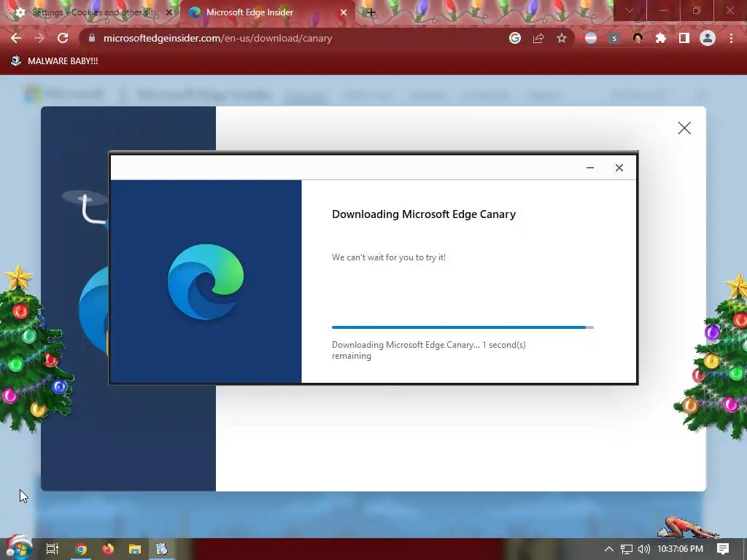Open a new browser tab
The image size is (747, 560).
[371, 12]
